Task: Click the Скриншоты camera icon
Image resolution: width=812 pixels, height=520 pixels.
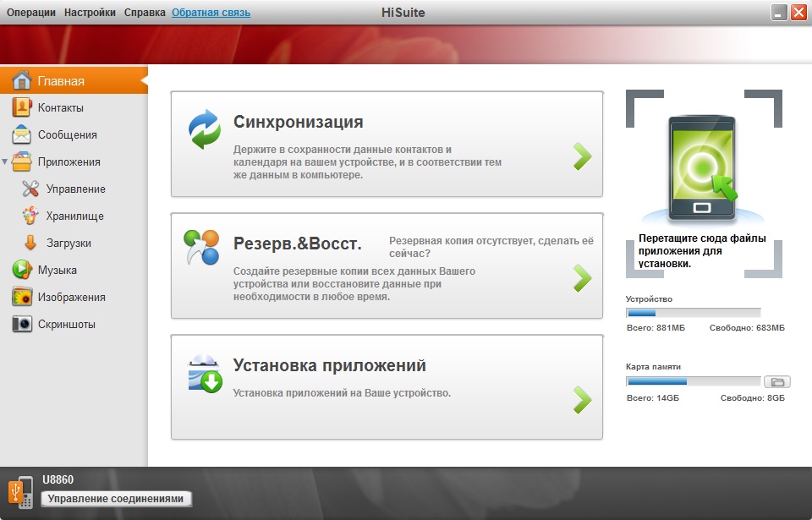Action: coord(22,324)
